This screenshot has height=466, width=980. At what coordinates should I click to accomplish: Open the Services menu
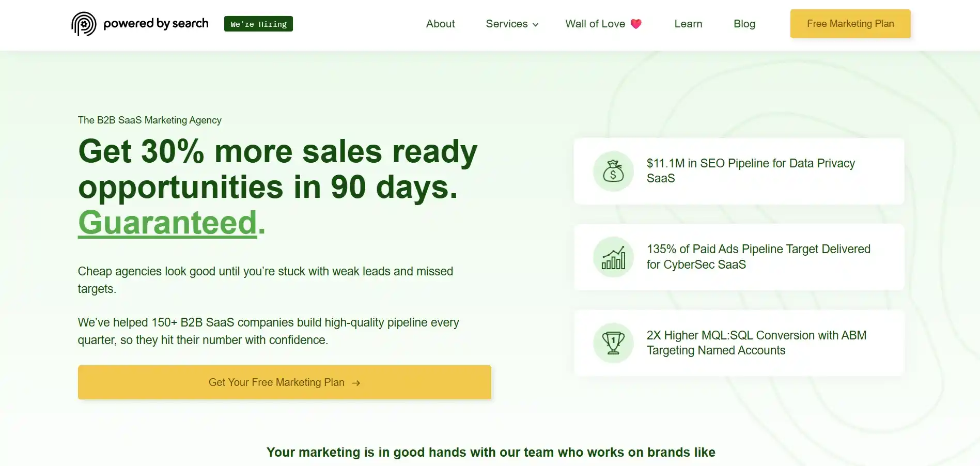point(506,24)
